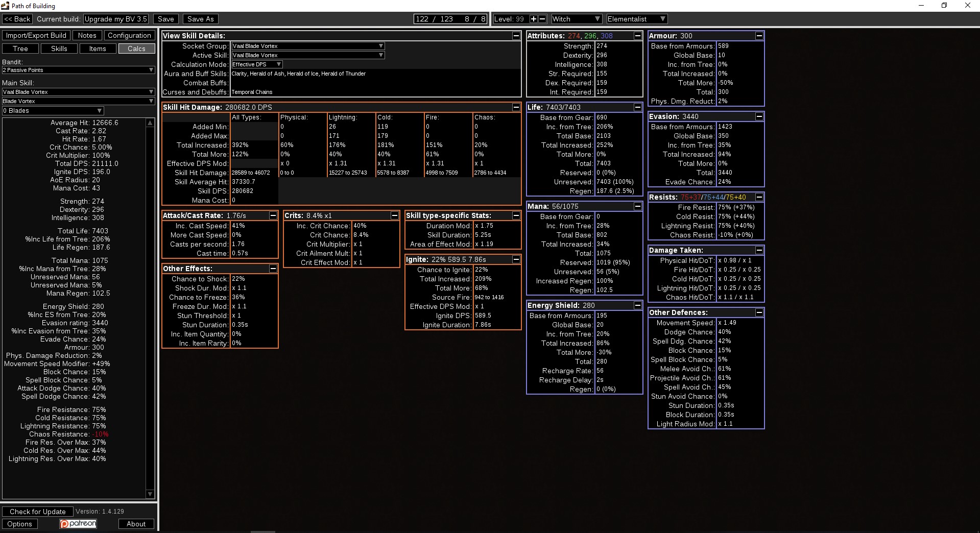Open the Blade Vortex skill part dropdown
Viewport: 980px width, 533px height.
tap(78, 101)
